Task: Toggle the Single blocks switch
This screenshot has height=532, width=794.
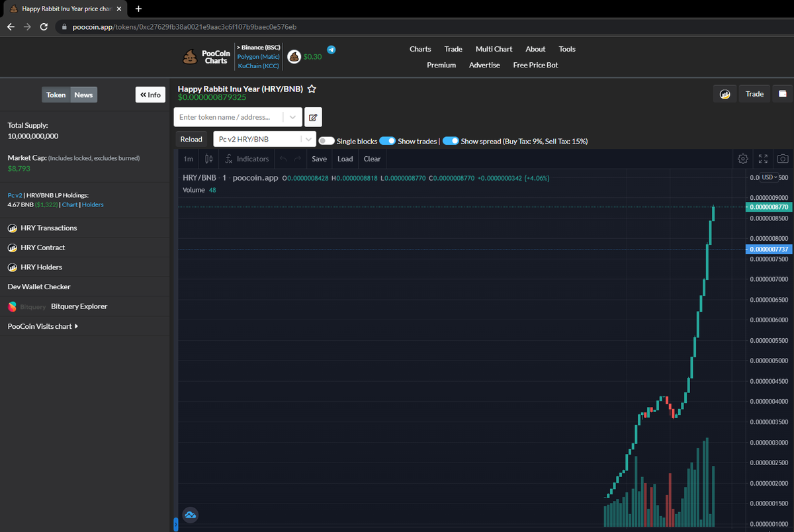Action: 326,141
